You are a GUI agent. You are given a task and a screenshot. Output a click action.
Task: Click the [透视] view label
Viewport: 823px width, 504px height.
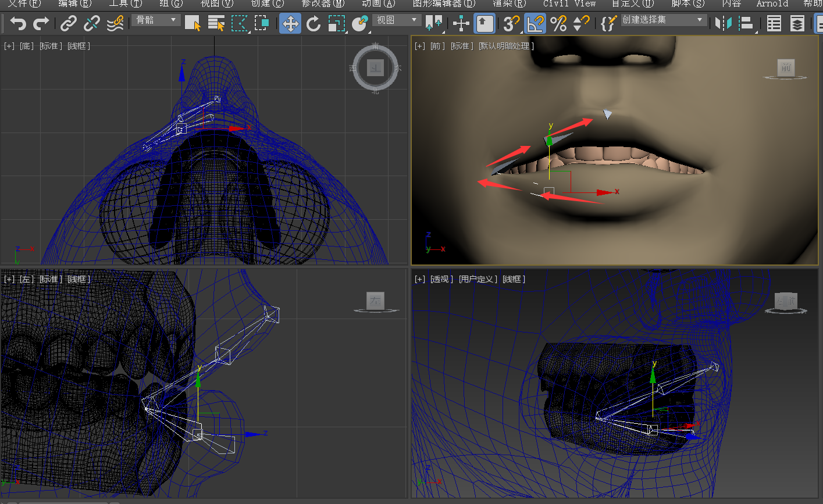[441, 279]
